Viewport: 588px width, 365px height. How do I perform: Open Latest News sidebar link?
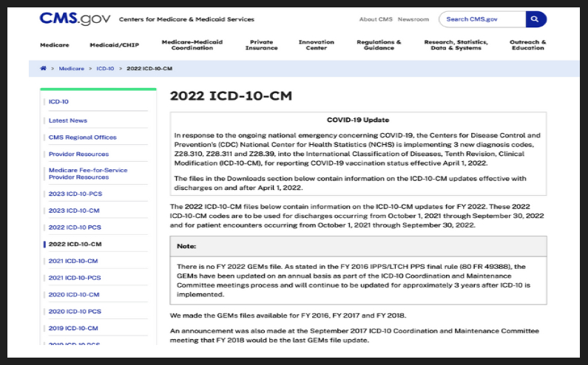[x=68, y=120]
